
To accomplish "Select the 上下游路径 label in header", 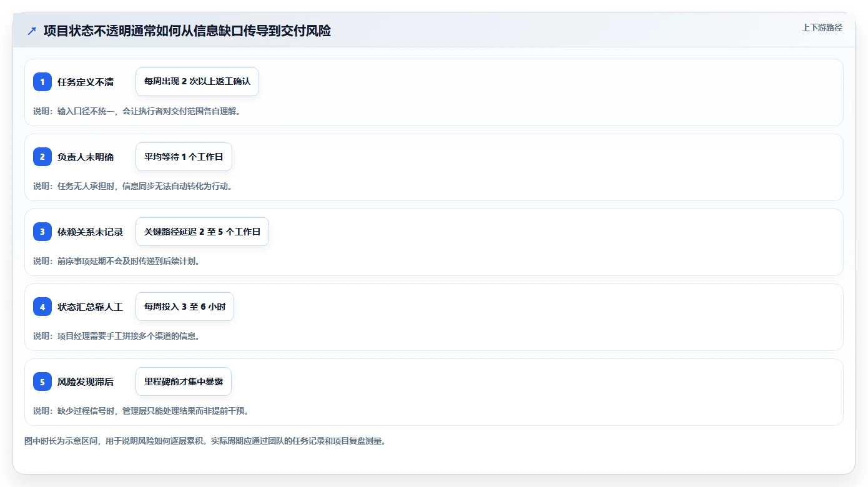I will coord(822,27).
